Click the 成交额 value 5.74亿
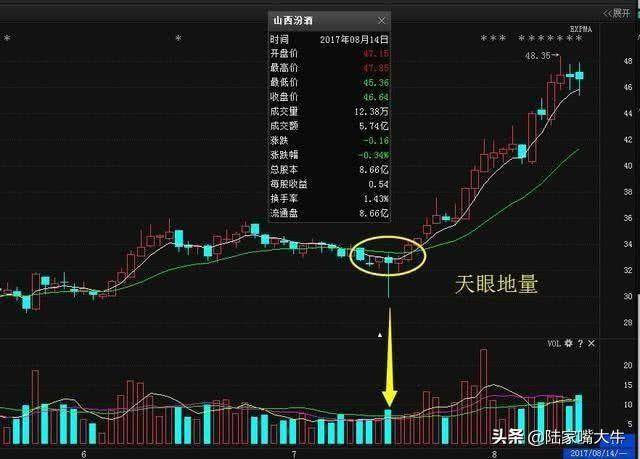640x459 pixels. coord(374,126)
